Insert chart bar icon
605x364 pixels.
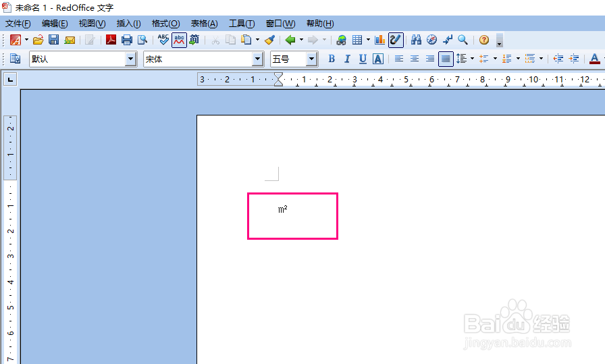coord(379,40)
